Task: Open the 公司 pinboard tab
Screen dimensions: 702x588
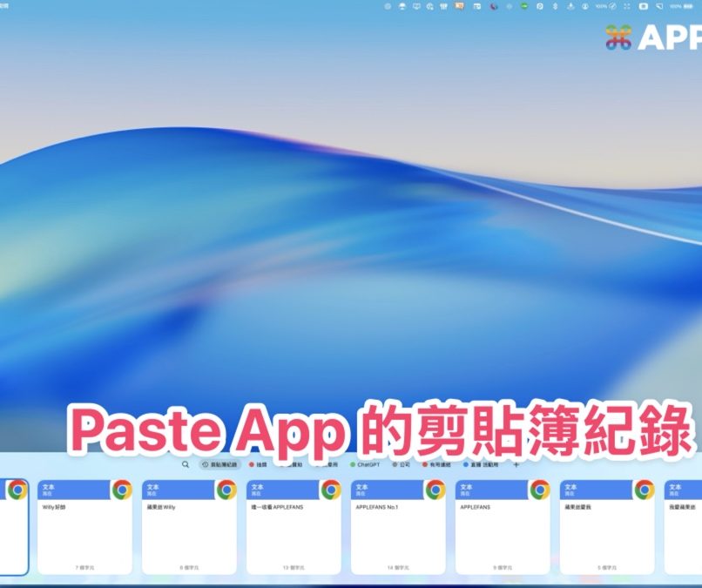Action: (x=401, y=465)
